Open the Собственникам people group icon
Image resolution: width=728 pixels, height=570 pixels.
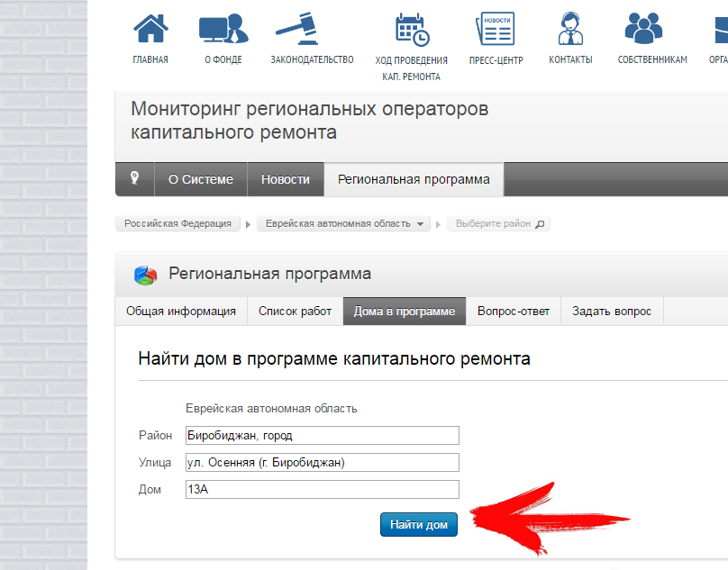click(643, 28)
